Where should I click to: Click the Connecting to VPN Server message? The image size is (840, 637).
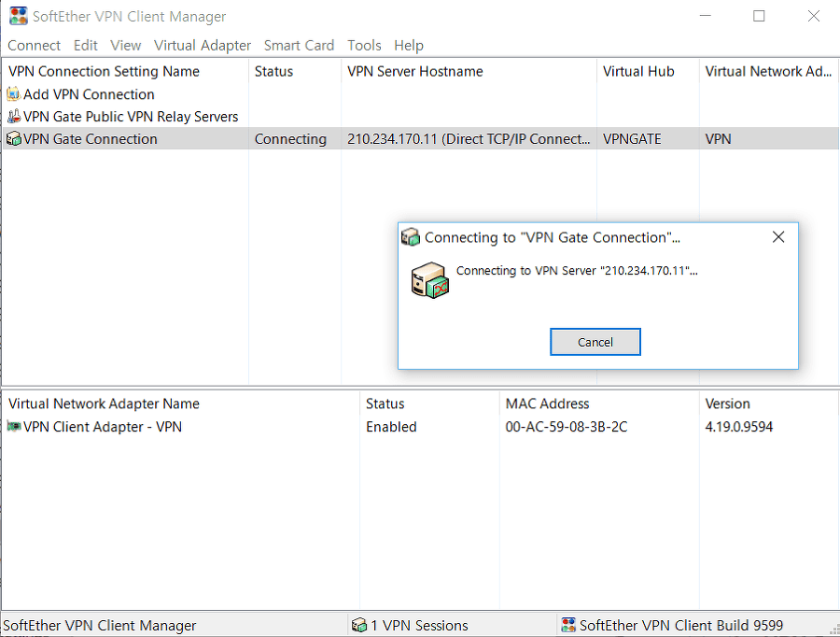pyautogui.click(x=577, y=270)
